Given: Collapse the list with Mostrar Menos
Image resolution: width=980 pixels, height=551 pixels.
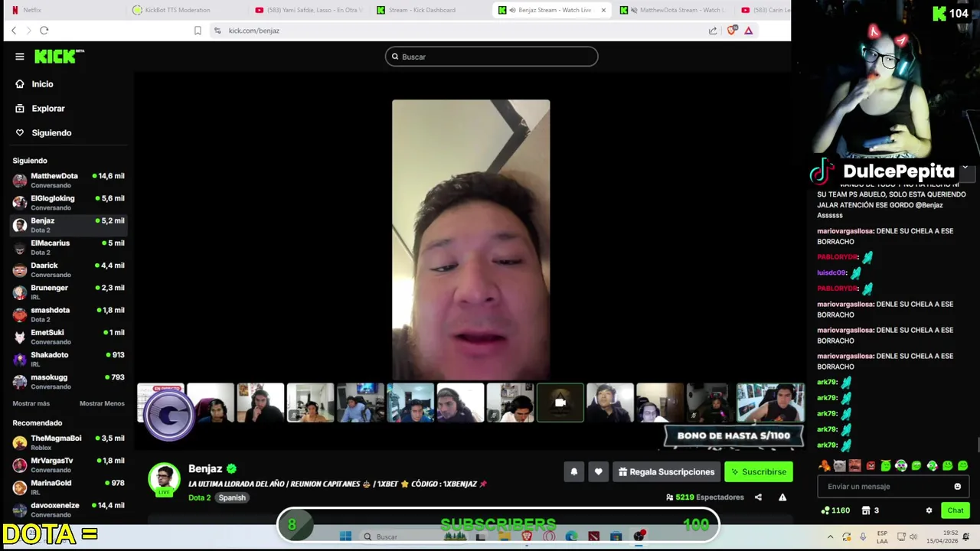Looking at the screenshot, I should tap(102, 403).
